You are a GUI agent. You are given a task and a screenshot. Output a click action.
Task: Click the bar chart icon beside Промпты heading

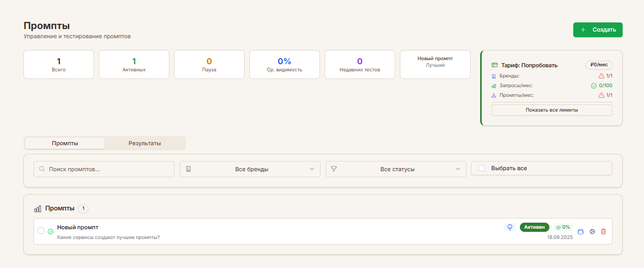click(x=38, y=209)
